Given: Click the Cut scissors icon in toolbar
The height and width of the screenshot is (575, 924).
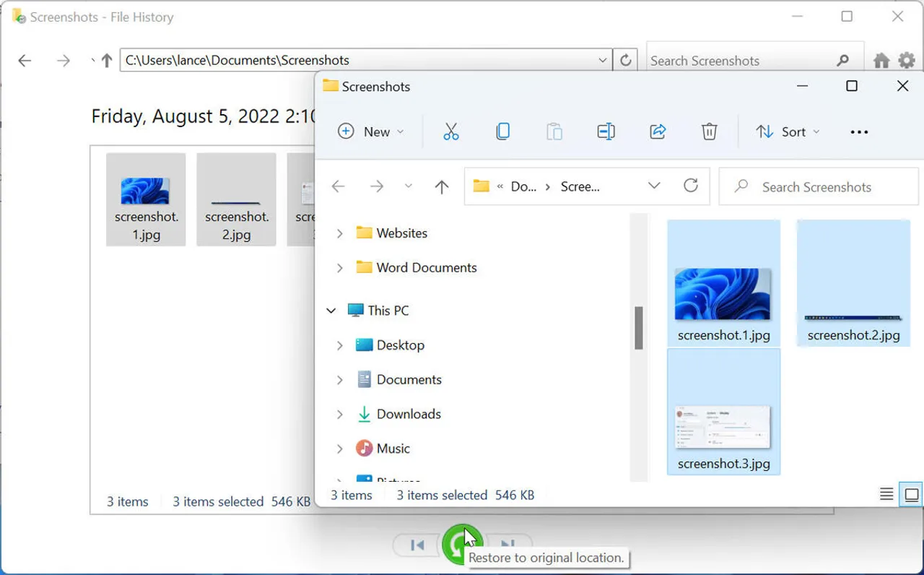Looking at the screenshot, I should click(451, 131).
